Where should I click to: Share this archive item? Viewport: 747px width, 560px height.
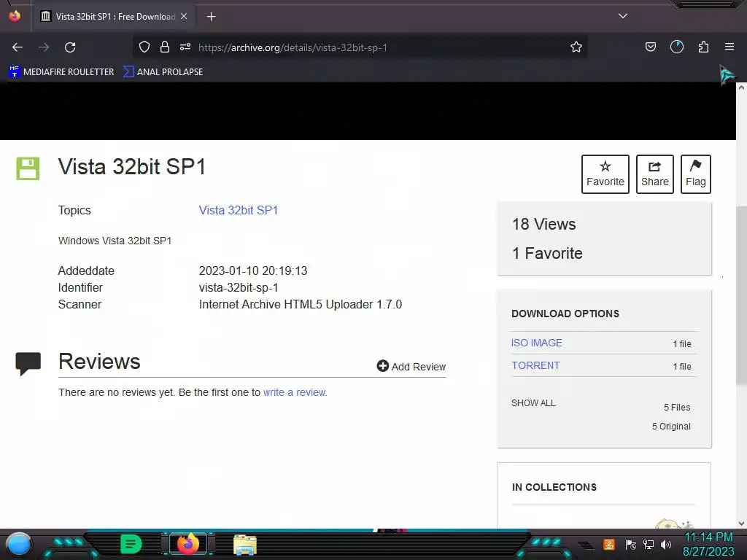point(654,174)
